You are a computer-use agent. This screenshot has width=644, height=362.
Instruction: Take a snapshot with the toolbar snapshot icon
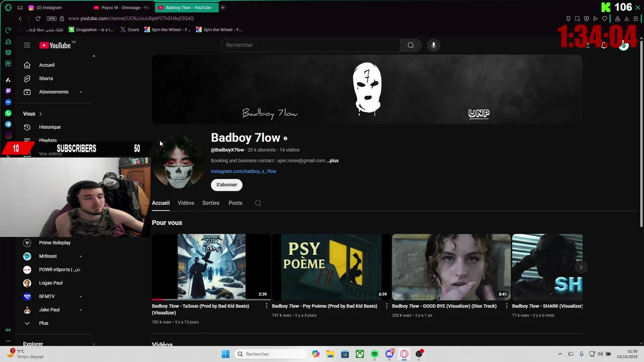tap(577, 19)
